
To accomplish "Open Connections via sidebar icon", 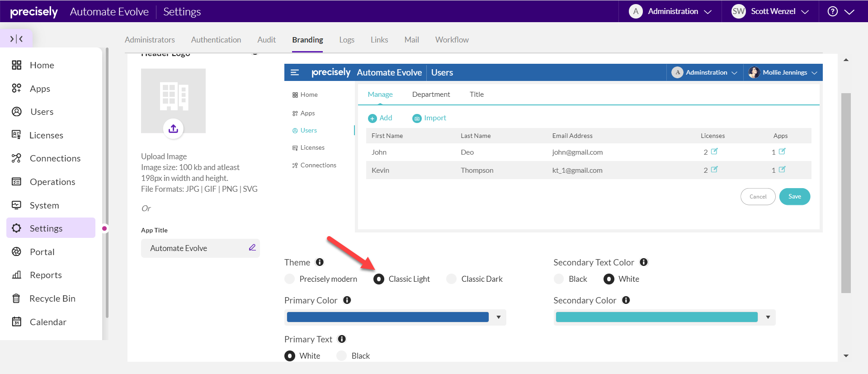I will coord(17,158).
